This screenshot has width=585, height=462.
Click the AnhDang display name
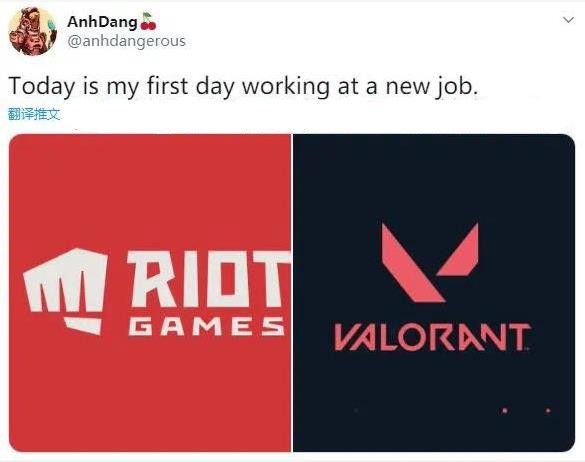click(102, 22)
